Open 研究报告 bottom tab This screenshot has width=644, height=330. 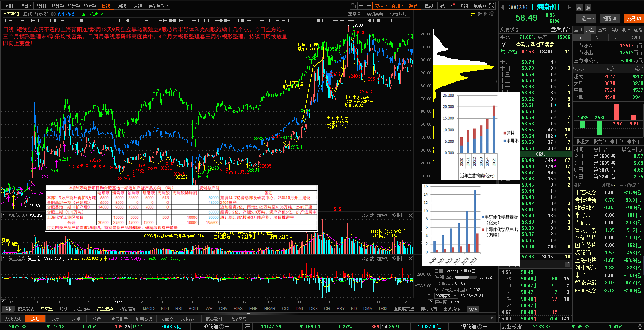[119, 319]
